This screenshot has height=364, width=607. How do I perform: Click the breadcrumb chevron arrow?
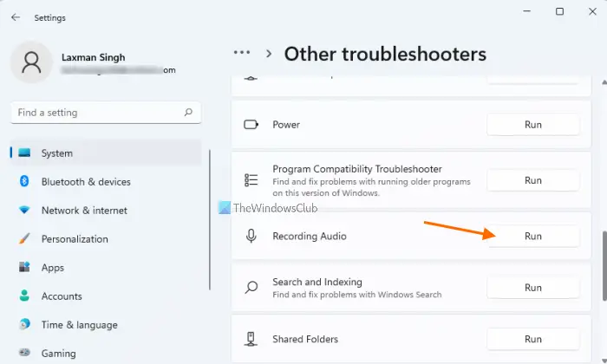click(269, 54)
